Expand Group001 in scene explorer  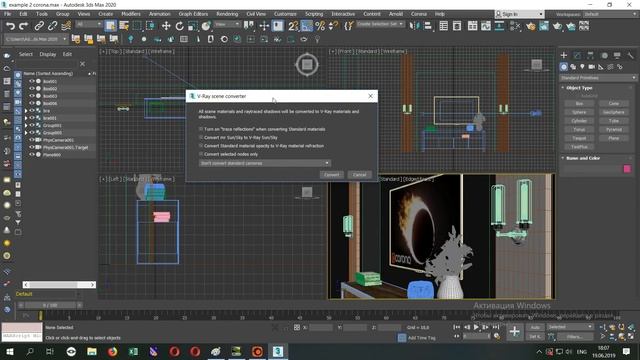(x=26, y=125)
